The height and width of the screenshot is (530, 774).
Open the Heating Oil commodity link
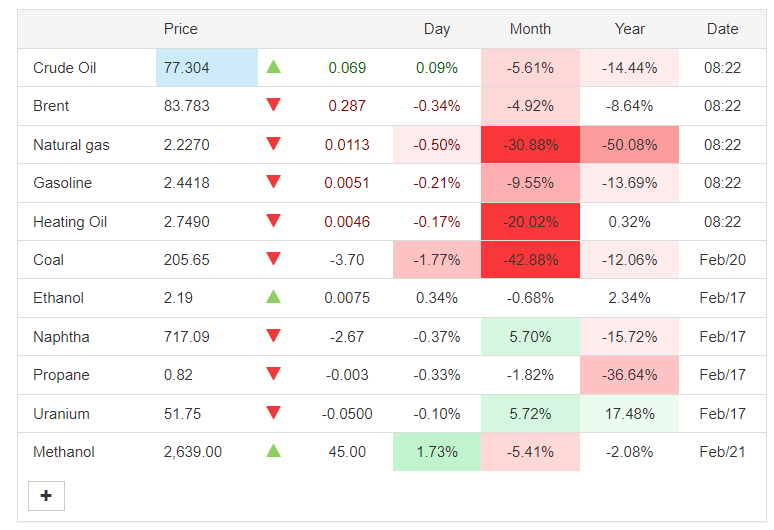coord(70,222)
